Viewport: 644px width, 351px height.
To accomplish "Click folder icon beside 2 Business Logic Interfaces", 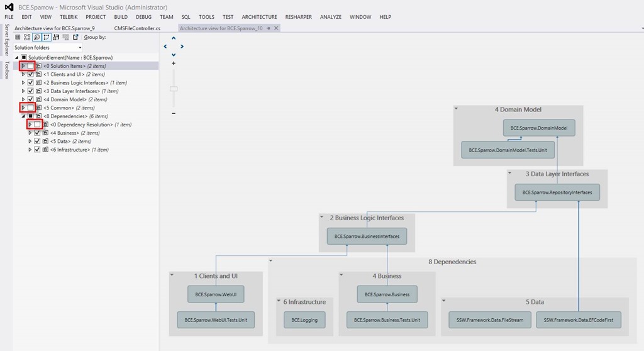I will (38, 82).
